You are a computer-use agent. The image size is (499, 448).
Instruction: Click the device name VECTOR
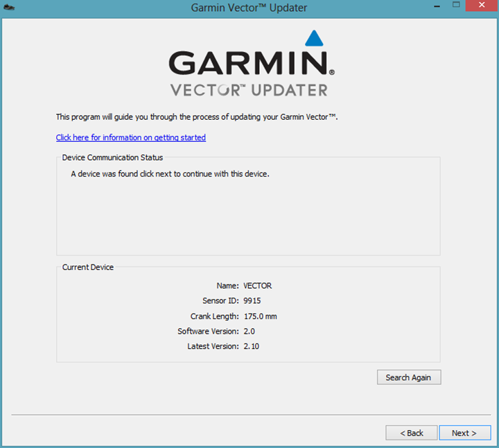tap(257, 285)
